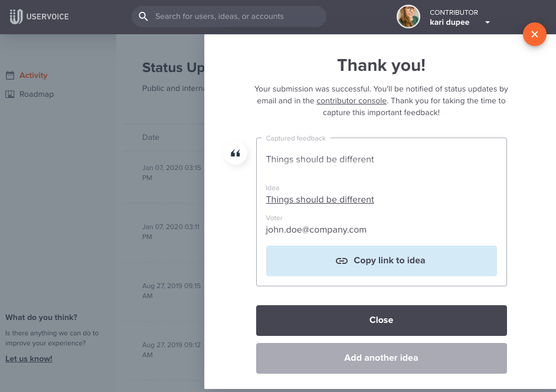Expand the contributor account dropdown arrow
This screenshot has width=556, height=392.
[488, 22]
